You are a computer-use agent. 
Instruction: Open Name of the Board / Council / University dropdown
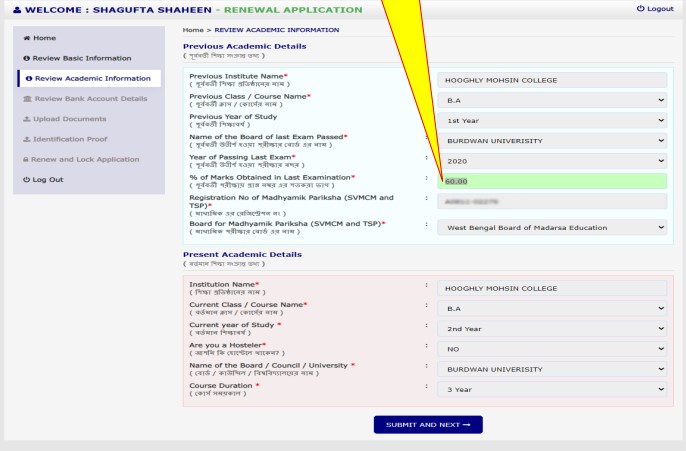tap(552, 369)
